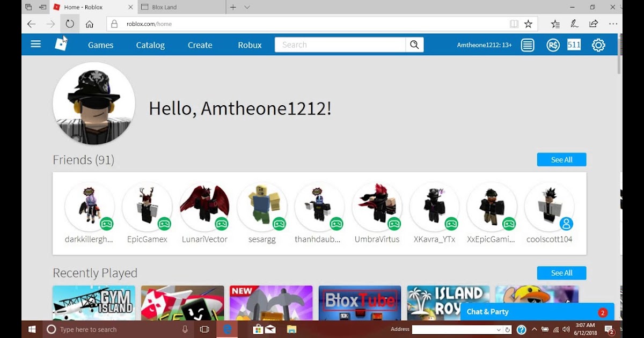The height and width of the screenshot is (338, 644).
Task: Show tab previews chevron
Action: pos(247,8)
